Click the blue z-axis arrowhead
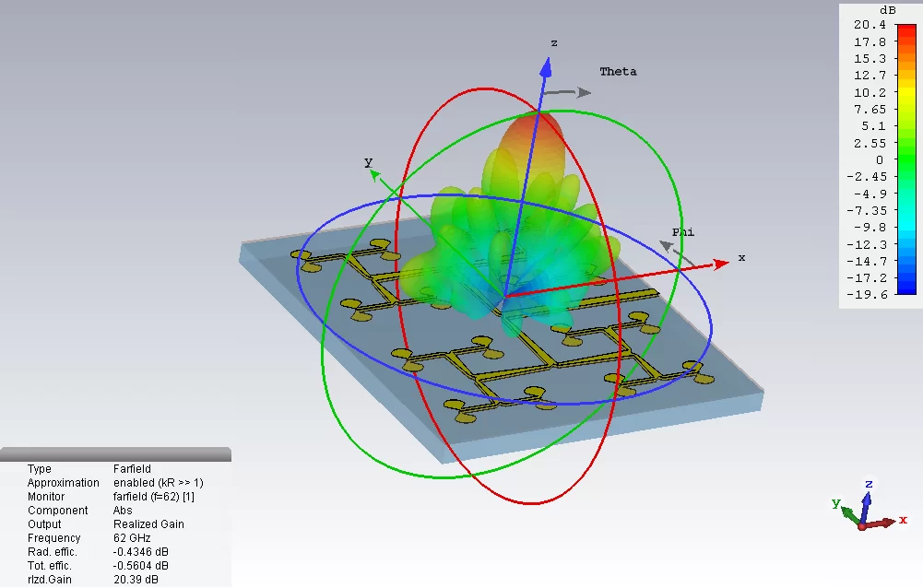Image resolution: width=923 pixels, height=588 pixels. click(x=546, y=66)
